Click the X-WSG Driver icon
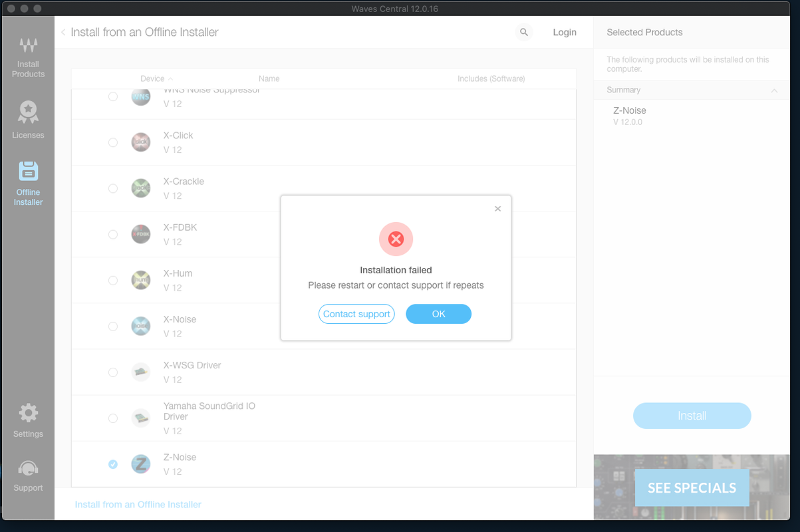Screen dimensions: 800x532 (140, 372)
